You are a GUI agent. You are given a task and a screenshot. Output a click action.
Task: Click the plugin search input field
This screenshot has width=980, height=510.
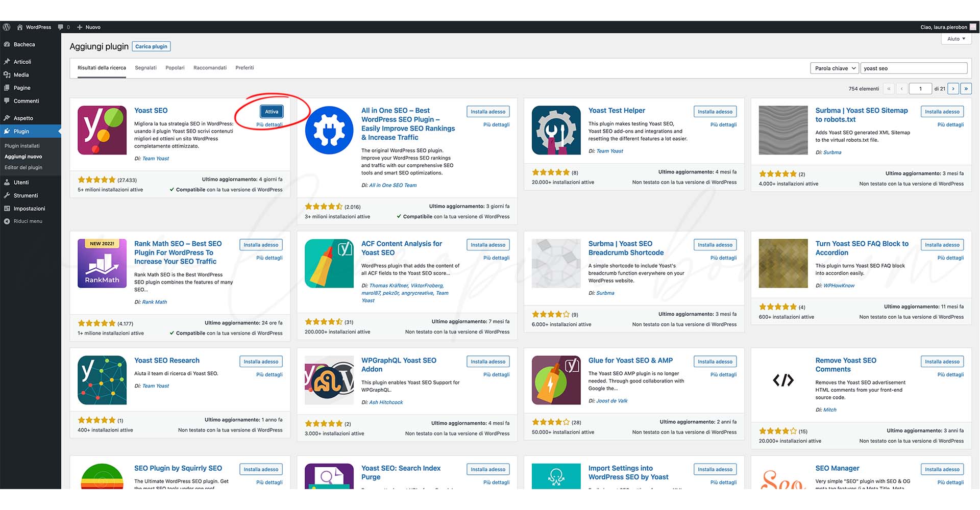[914, 68]
